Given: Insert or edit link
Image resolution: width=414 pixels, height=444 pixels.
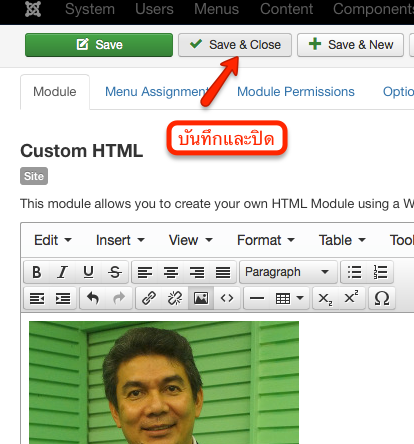Looking at the screenshot, I should [149, 298].
